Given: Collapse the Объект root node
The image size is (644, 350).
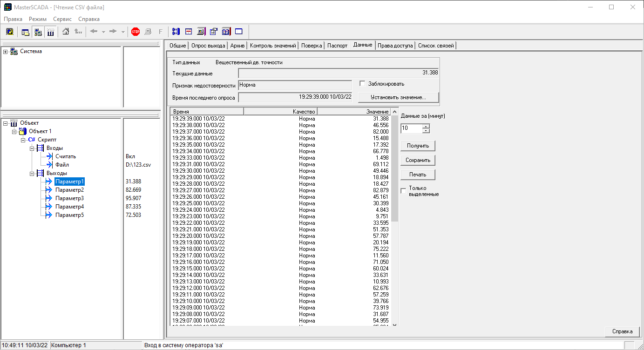Looking at the screenshot, I should (x=6, y=123).
